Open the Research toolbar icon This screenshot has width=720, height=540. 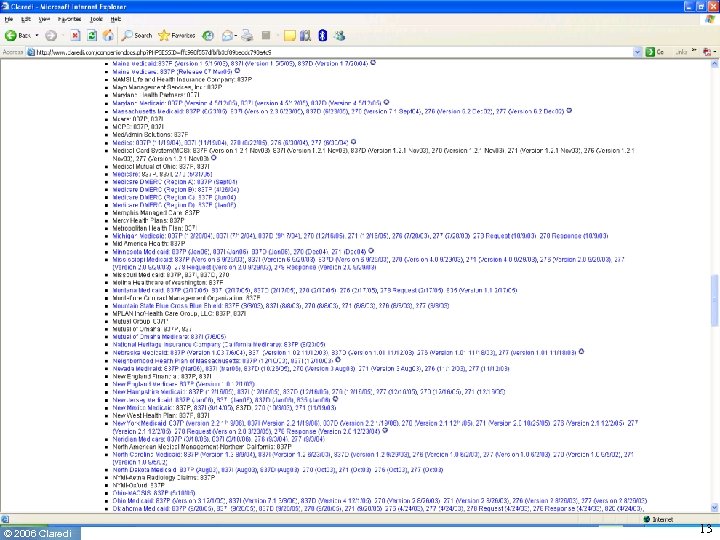pyautogui.click(x=305, y=35)
